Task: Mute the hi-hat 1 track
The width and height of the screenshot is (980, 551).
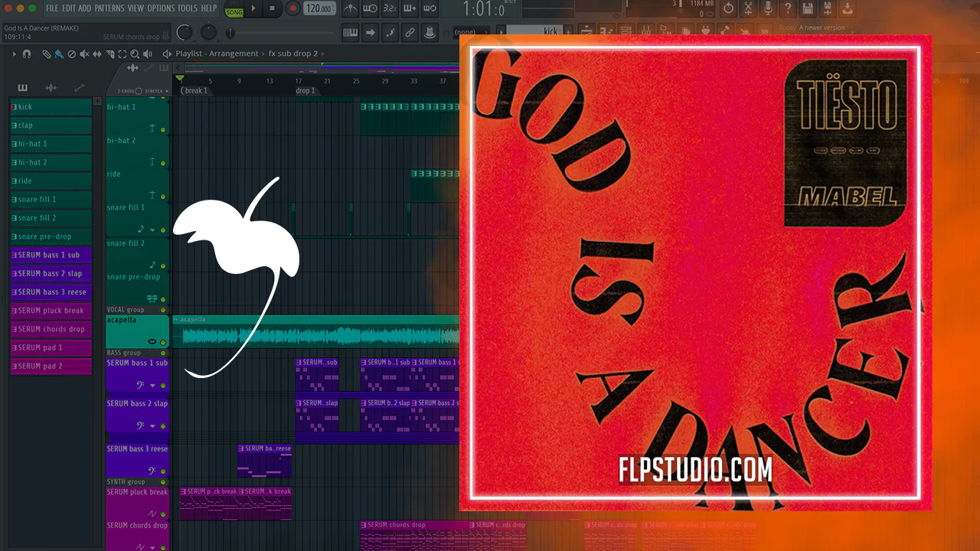Action: click(163, 129)
